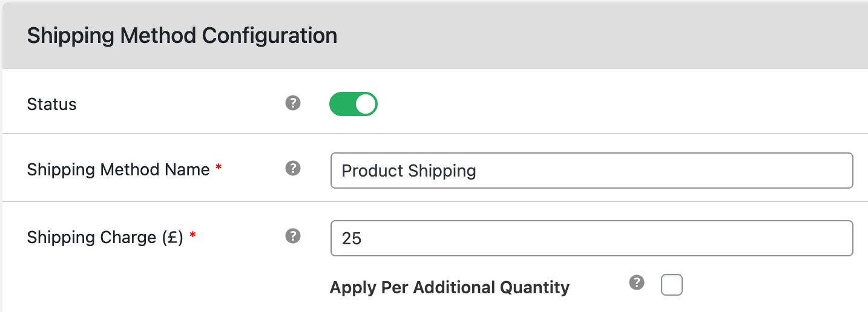Focus the Shipping Method Name input field
This screenshot has height=312, width=868.
[x=592, y=171]
